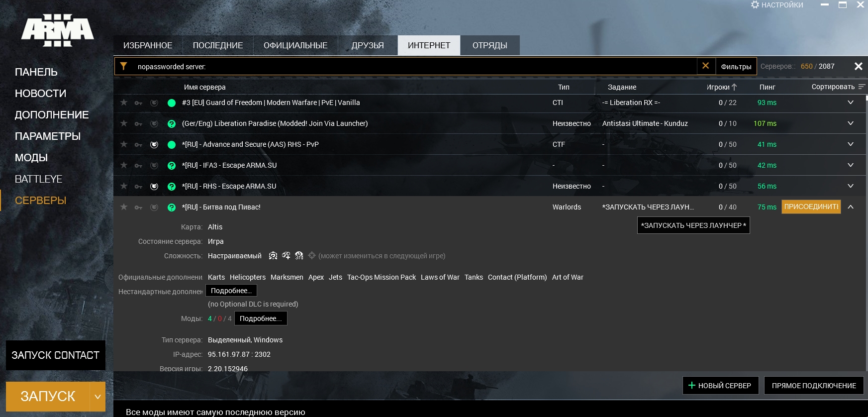
Task: Sort by the Имя сервера column header
Action: point(205,87)
